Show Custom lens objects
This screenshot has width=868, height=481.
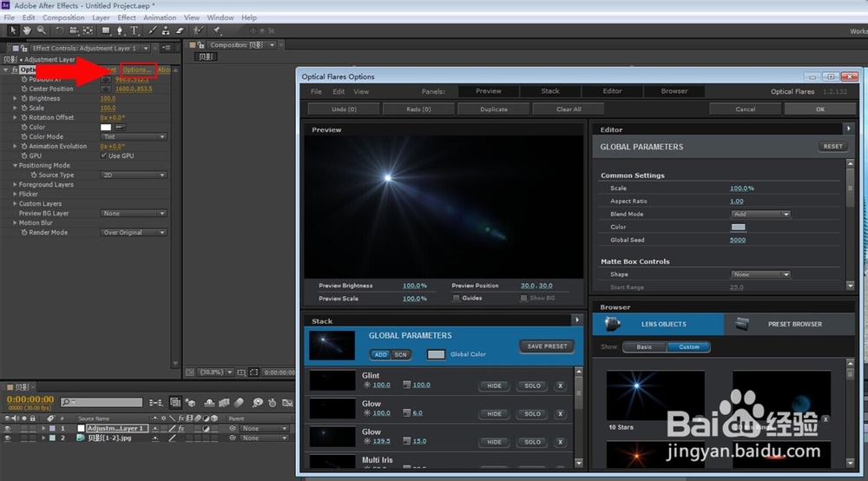pos(688,347)
